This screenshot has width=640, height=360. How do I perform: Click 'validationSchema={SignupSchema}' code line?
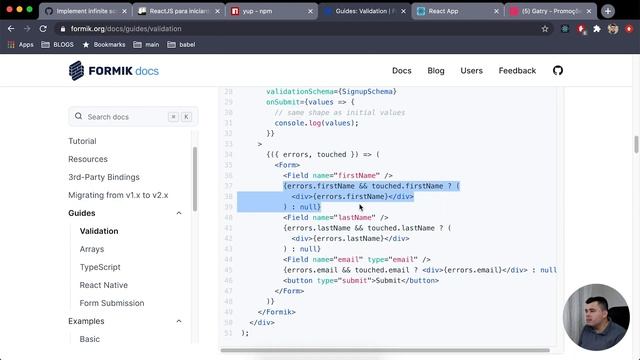click(331, 91)
